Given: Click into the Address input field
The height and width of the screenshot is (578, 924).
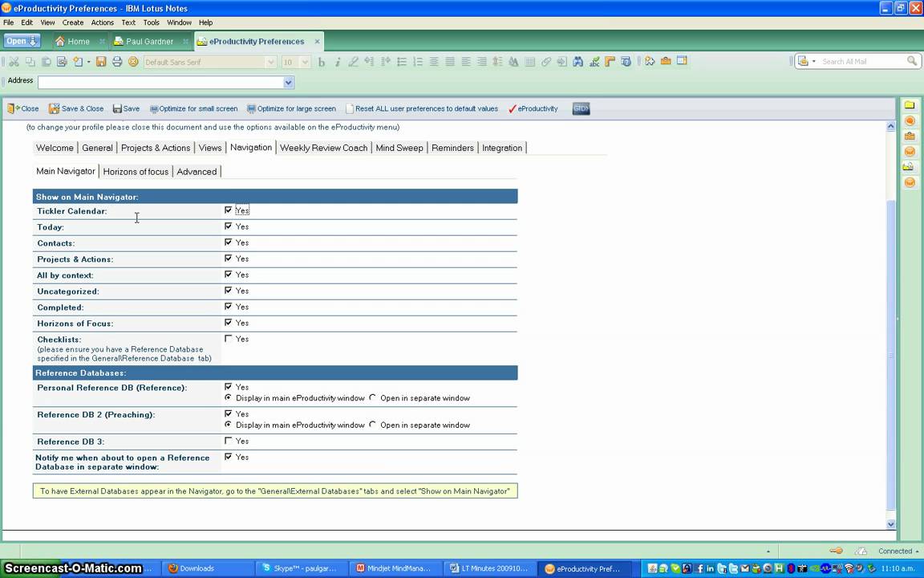Looking at the screenshot, I should coord(160,83).
